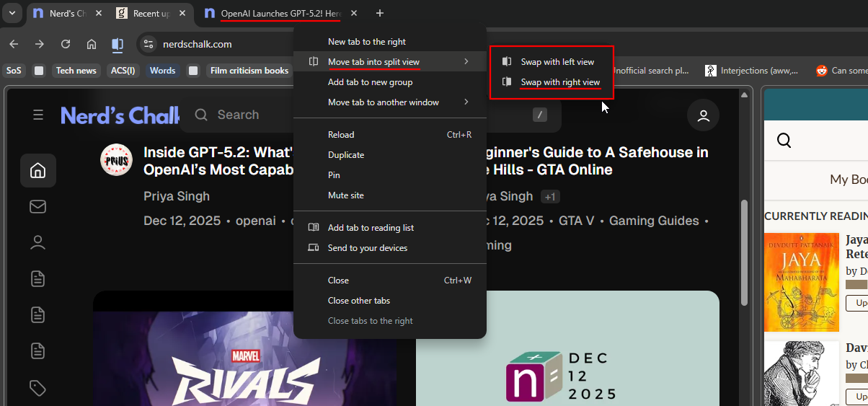Open the Inside GPT-5.2 article headline
The height and width of the screenshot is (406, 868).
click(220, 161)
